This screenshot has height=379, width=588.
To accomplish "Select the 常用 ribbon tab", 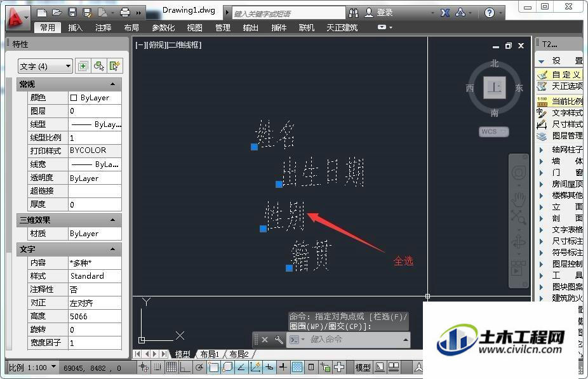I will [x=48, y=28].
